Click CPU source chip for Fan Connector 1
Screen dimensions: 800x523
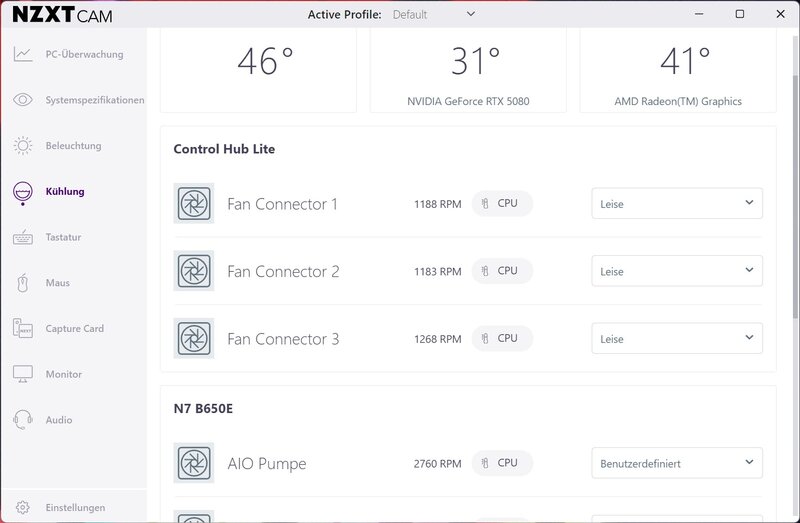click(x=502, y=203)
